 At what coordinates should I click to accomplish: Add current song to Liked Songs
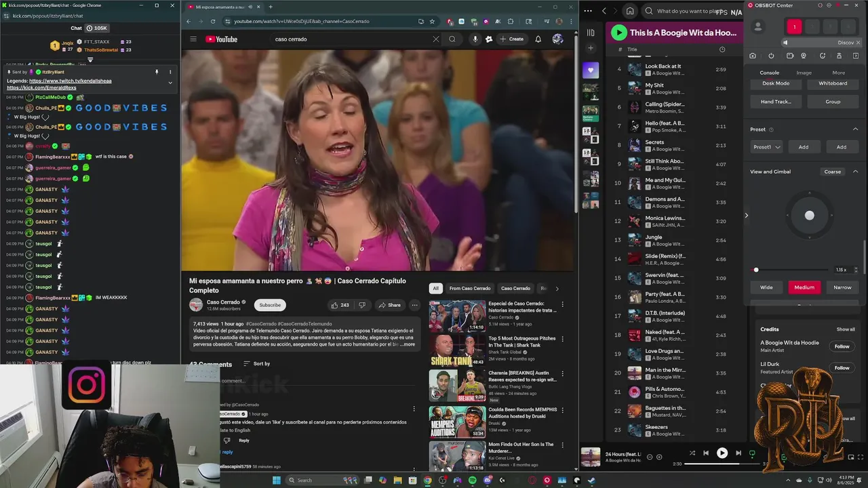coord(658,457)
